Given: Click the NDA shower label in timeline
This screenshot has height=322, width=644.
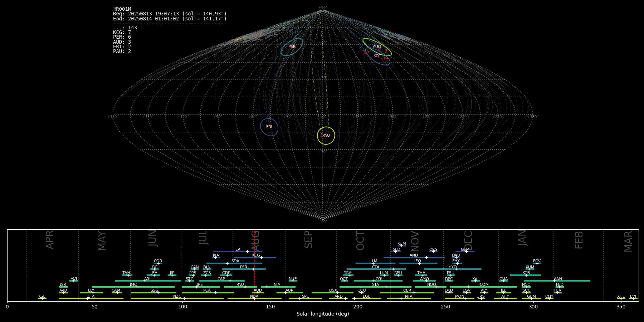Looking at the screenshot, I should 254,297.
